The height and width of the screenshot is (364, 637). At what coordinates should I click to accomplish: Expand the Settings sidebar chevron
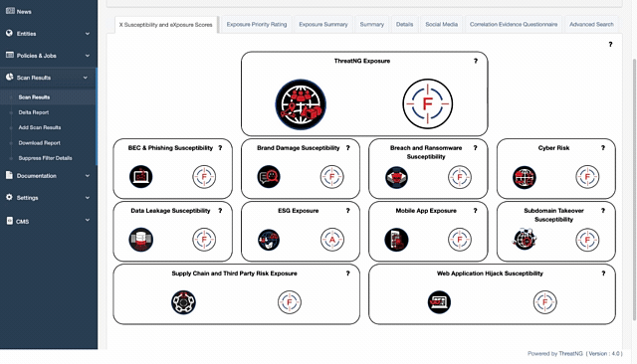88,198
